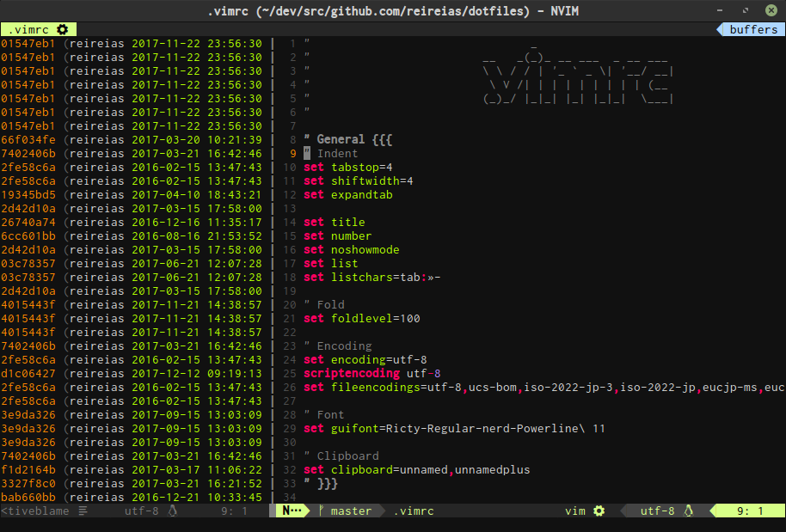Select the penguin icon near utf-8 on right
This screenshot has height=532, width=786.
689,510
